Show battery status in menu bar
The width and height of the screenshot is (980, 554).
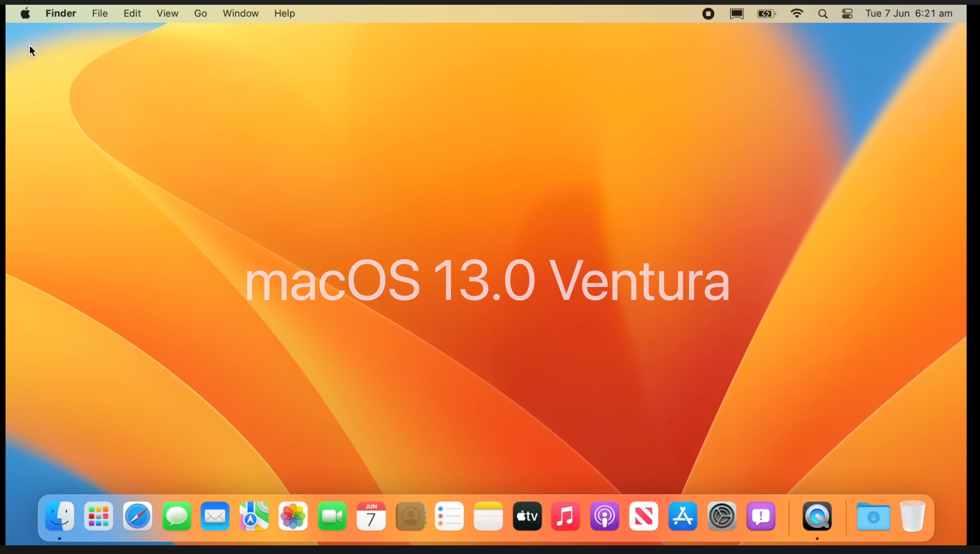[x=766, y=14]
